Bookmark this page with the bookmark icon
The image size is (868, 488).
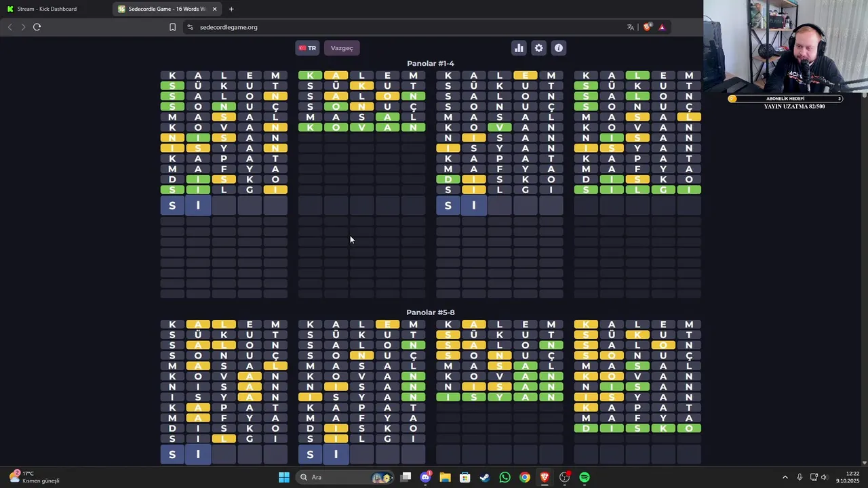coord(172,27)
